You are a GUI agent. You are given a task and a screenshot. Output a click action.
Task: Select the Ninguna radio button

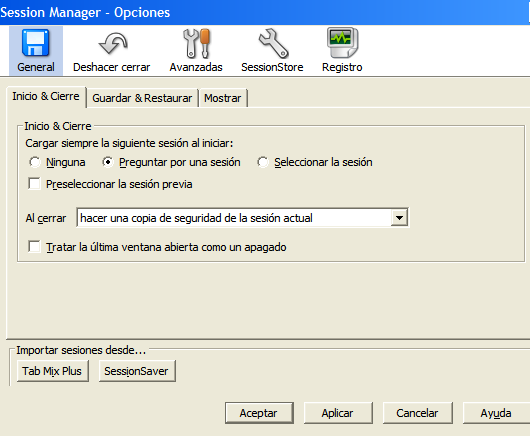click(x=34, y=162)
